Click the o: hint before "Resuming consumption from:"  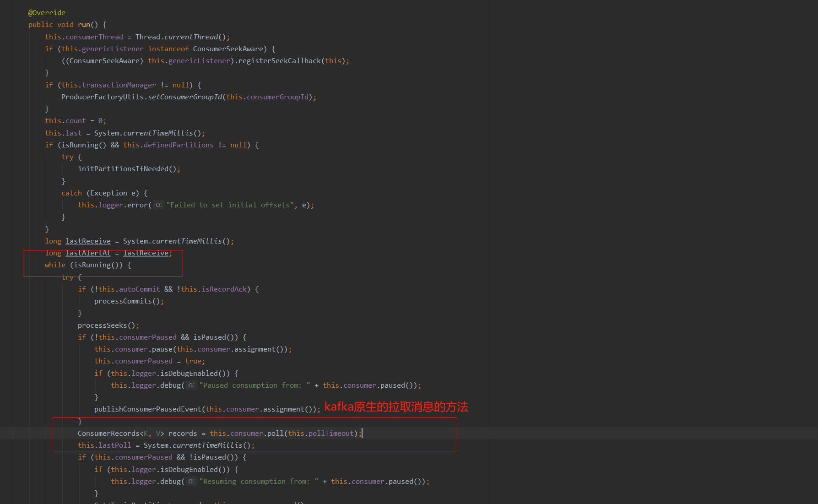[x=191, y=481]
